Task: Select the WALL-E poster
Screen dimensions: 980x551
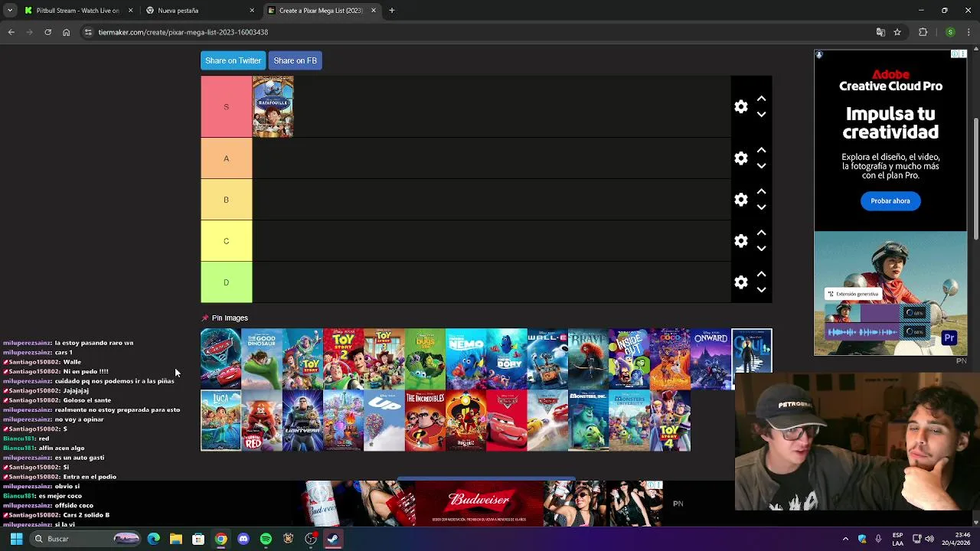Action: 547,359
